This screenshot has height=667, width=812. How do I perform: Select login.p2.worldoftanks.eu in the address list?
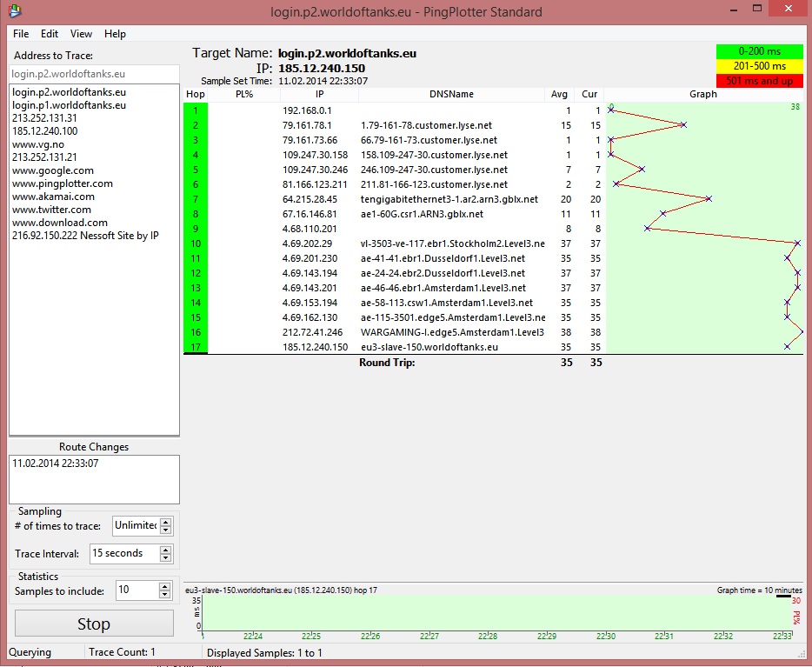point(69,92)
